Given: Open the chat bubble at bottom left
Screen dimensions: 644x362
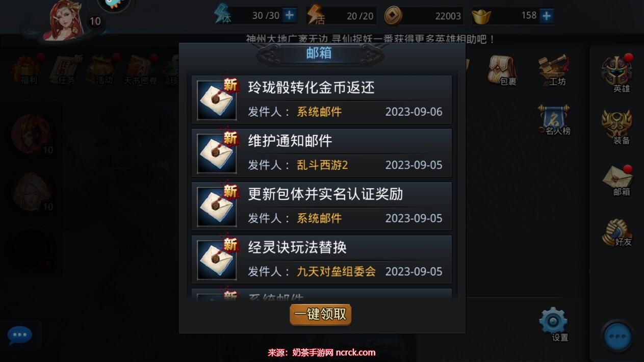Looking at the screenshot, I should coord(20,335).
